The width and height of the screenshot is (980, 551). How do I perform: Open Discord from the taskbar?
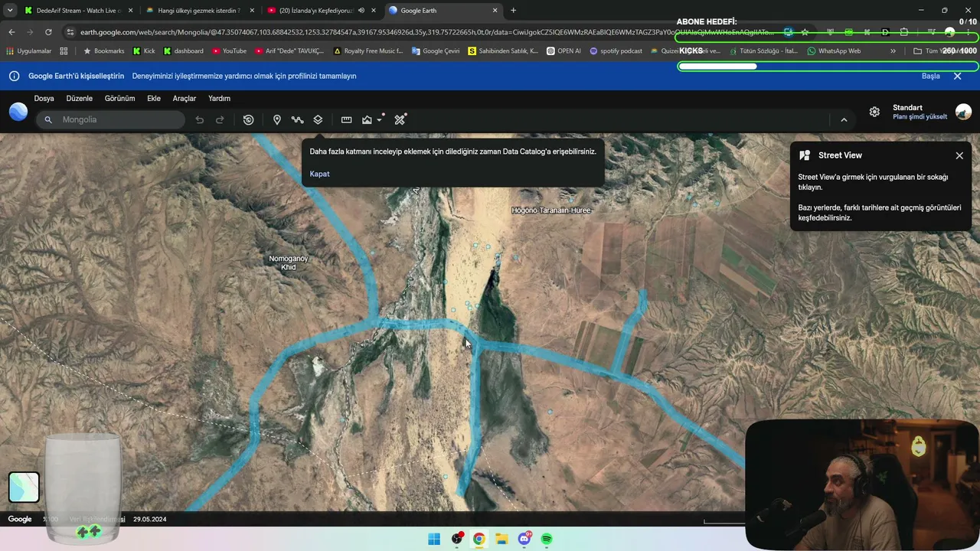(524, 539)
